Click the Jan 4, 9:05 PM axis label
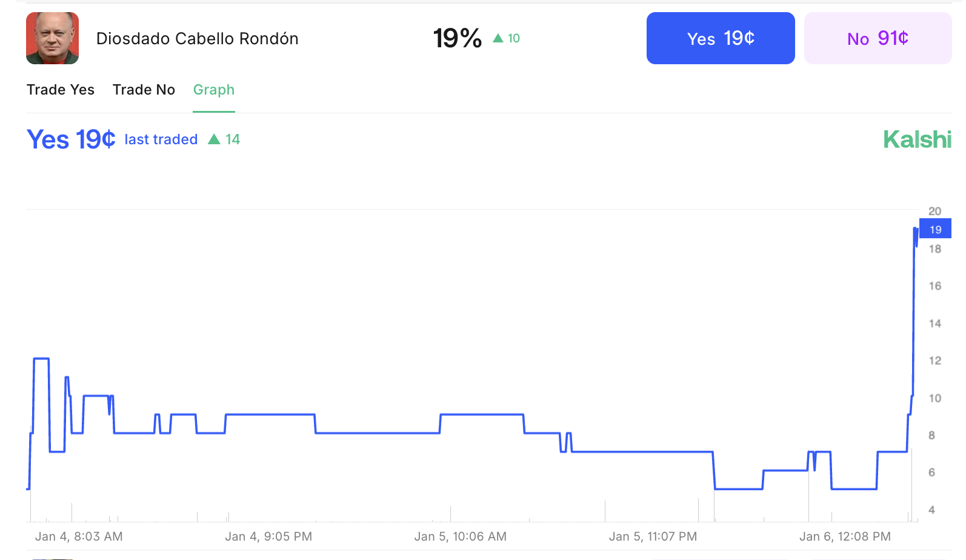Image resolution: width=966 pixels, height=560 pixels. pos(268,536)
